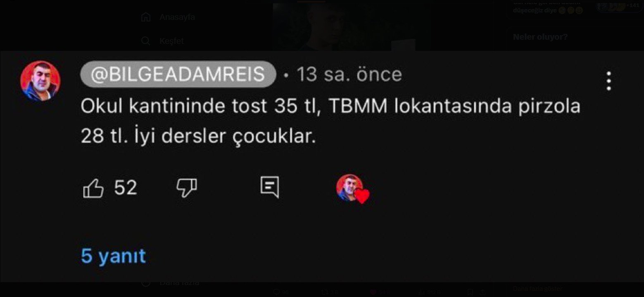The height and width of the screenshot is (297, 644).
Task: Dislike the comment with thumbs-down icon
Action: click(187, 188)
